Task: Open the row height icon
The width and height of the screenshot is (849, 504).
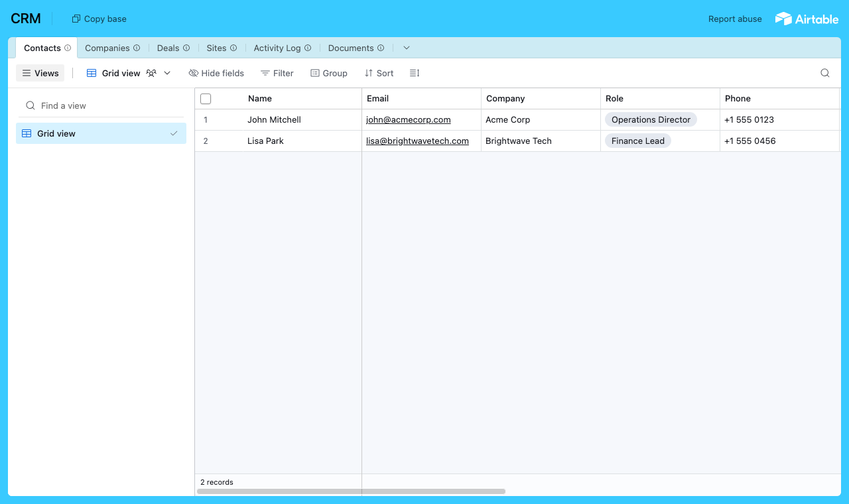Action: tap(415, 73)
